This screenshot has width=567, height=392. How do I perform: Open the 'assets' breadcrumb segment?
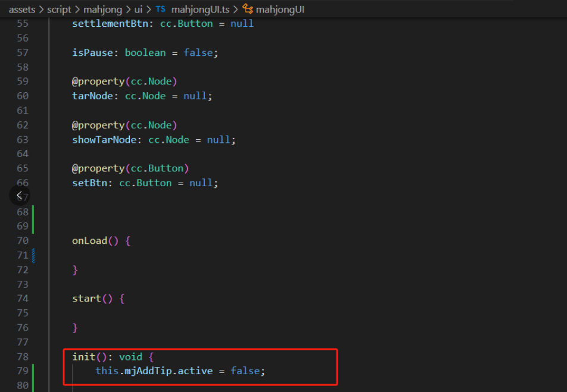pos(21,10)
